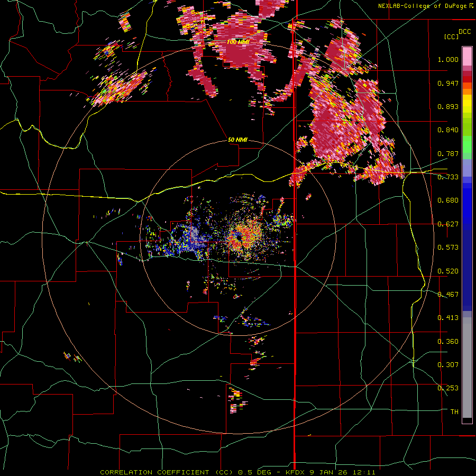
Task: Click the 0.573 legend value
Action: [x=448, y=248]
